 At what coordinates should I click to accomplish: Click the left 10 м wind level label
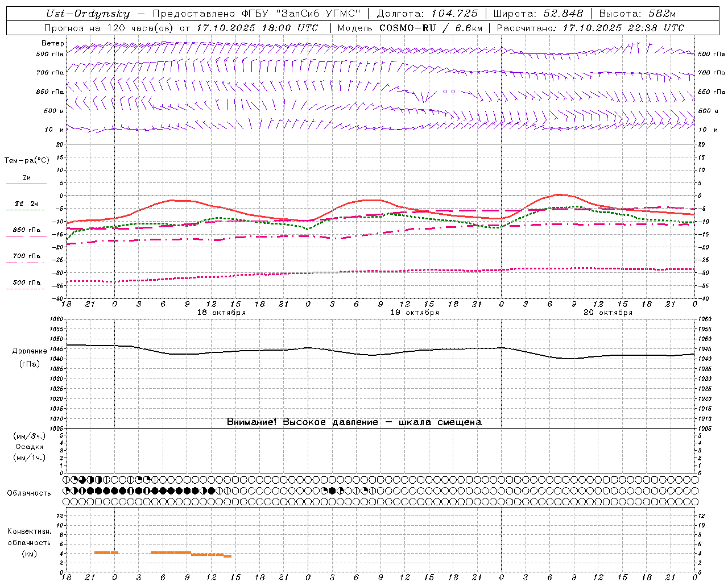(x=54, y=130)
